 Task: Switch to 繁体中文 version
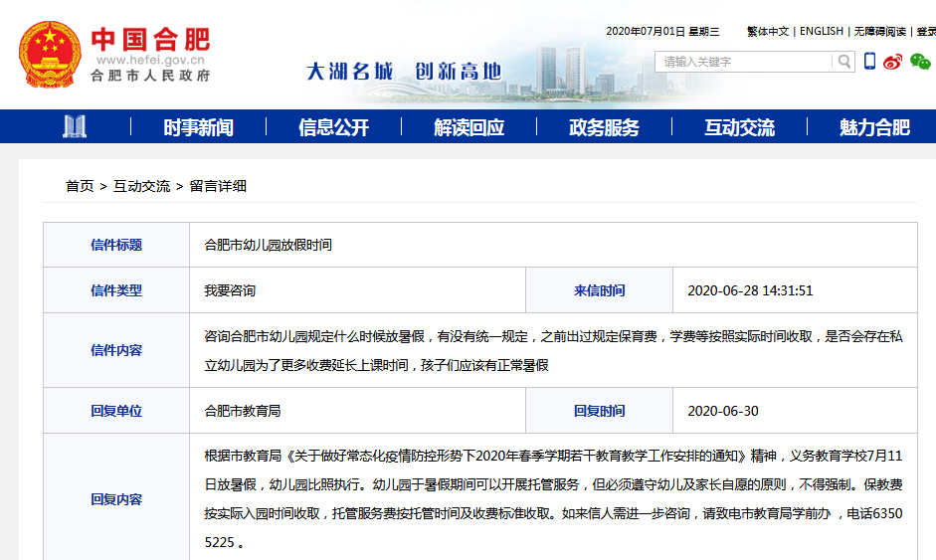[768, 31]
